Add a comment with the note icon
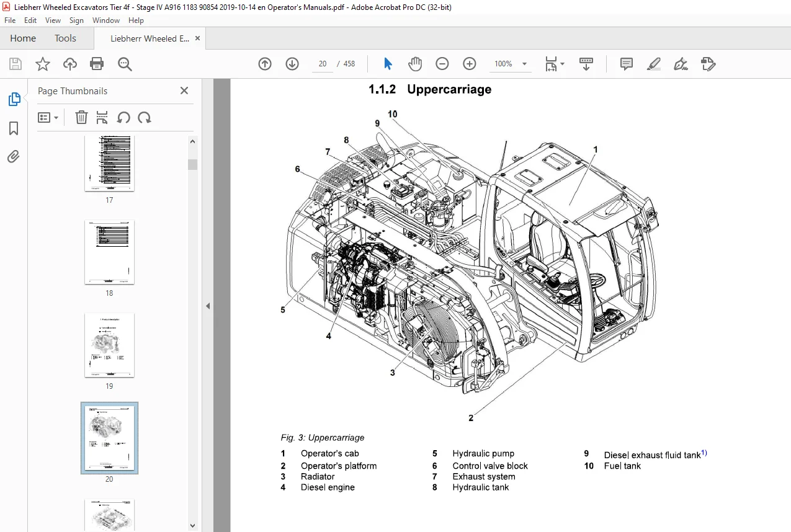 [627, 64]
